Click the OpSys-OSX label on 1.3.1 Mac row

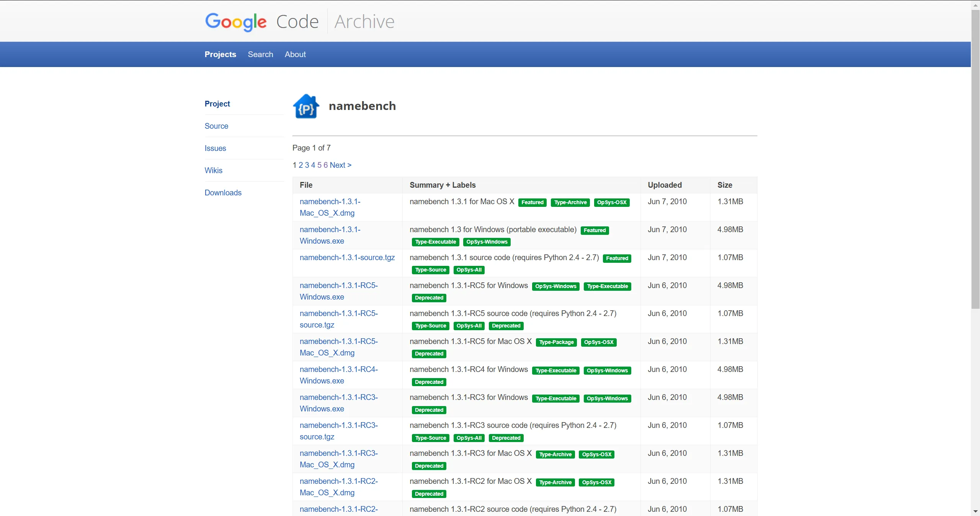pyautogui.click(x=611, y=203)
